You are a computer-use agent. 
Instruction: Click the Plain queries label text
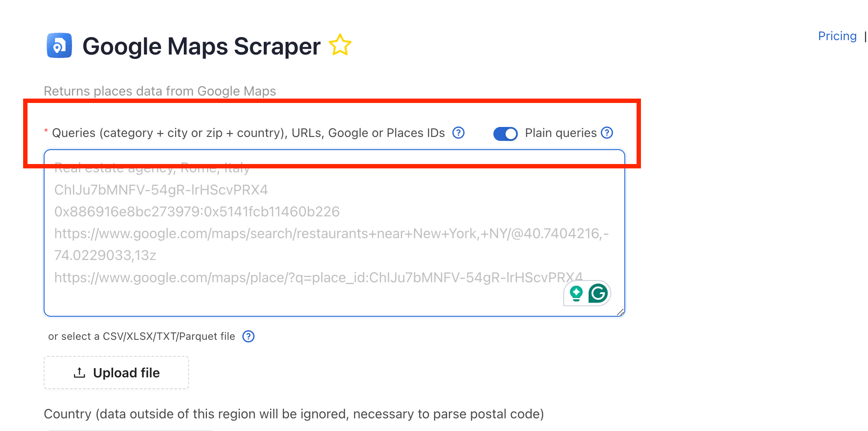pyautogui.click(x=561, y=133)
